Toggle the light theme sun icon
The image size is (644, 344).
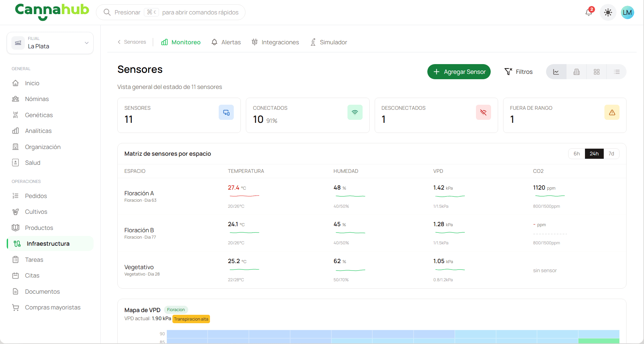[608, 12]
